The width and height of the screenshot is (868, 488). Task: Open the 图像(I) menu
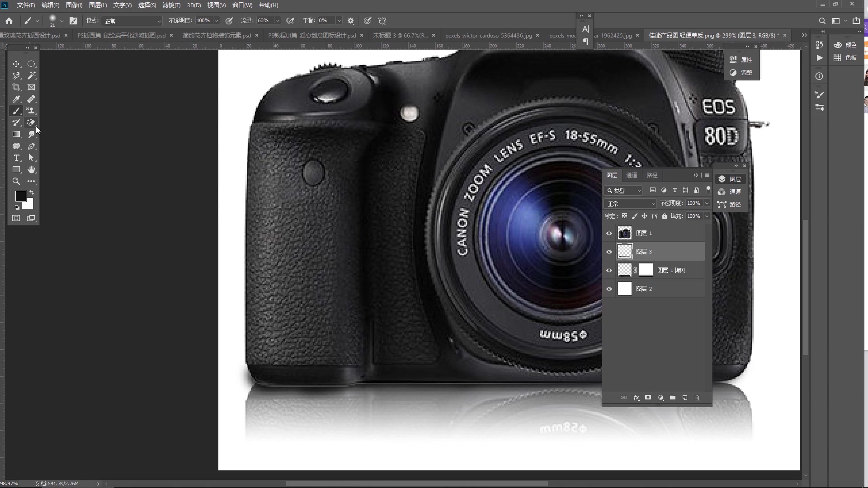(x=74, y=5)
